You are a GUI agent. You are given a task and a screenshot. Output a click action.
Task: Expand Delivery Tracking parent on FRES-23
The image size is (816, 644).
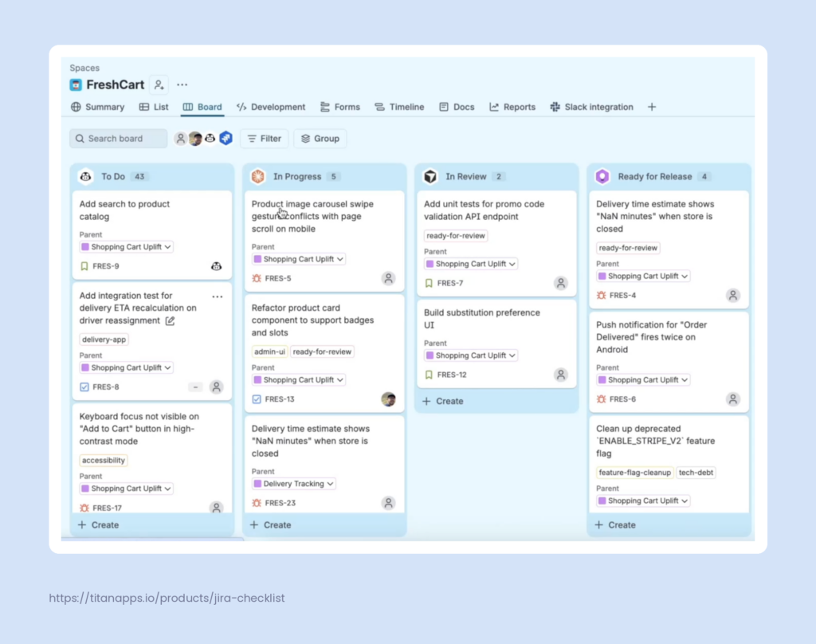(x=293, y=484)
